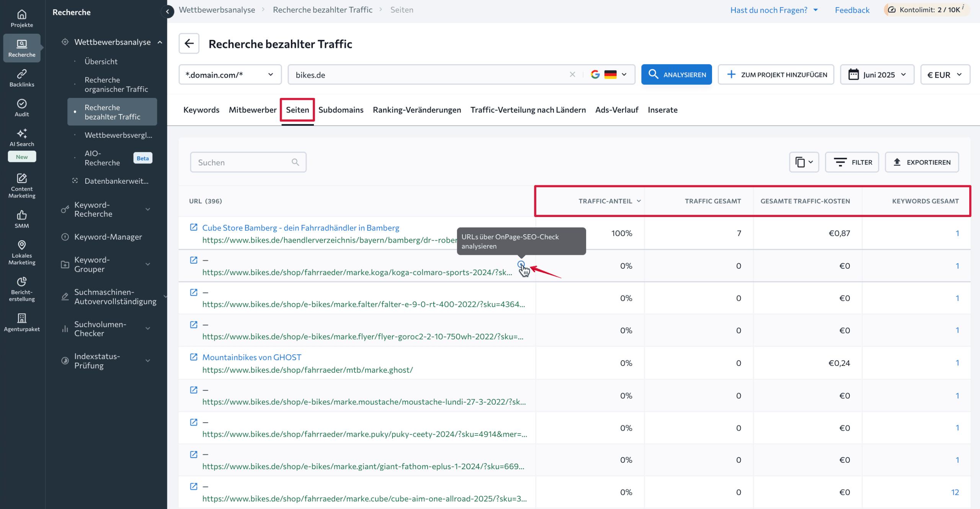The width and height of the screenshot is (980, 509).
Task: Open Content Marketing sidebar icon
Action: [x=22, y=186]
